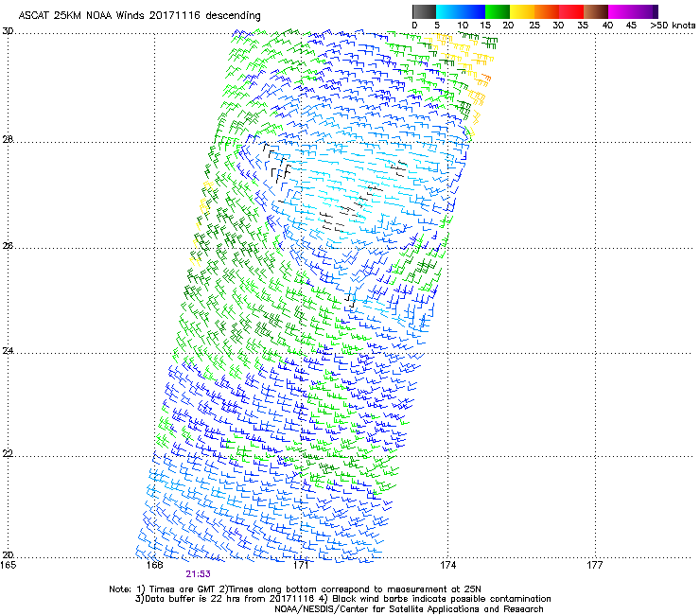
Task: Click the longitude 165 axis label
Action: point(9,565)
